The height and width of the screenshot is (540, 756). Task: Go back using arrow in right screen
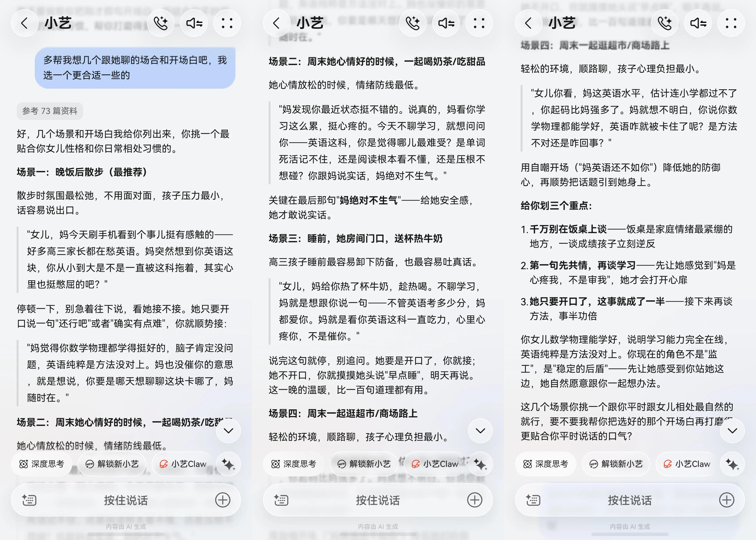coord(528,23)
